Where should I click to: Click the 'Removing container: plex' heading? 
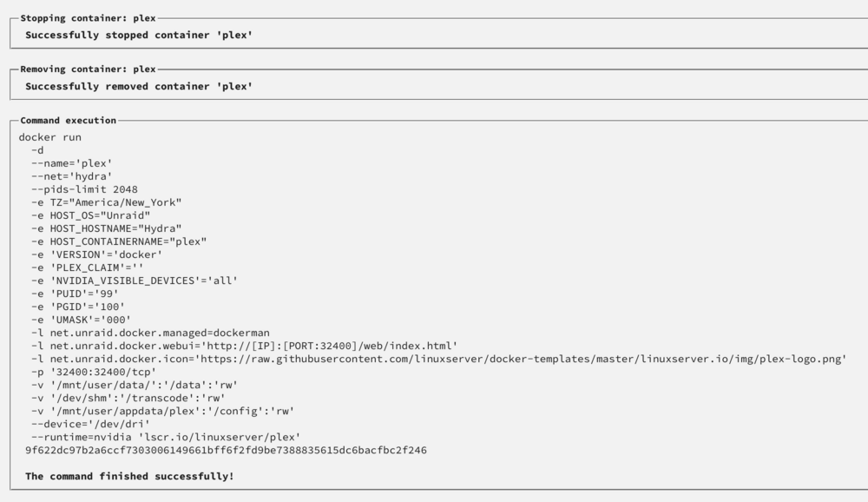[x=88, y=69]
